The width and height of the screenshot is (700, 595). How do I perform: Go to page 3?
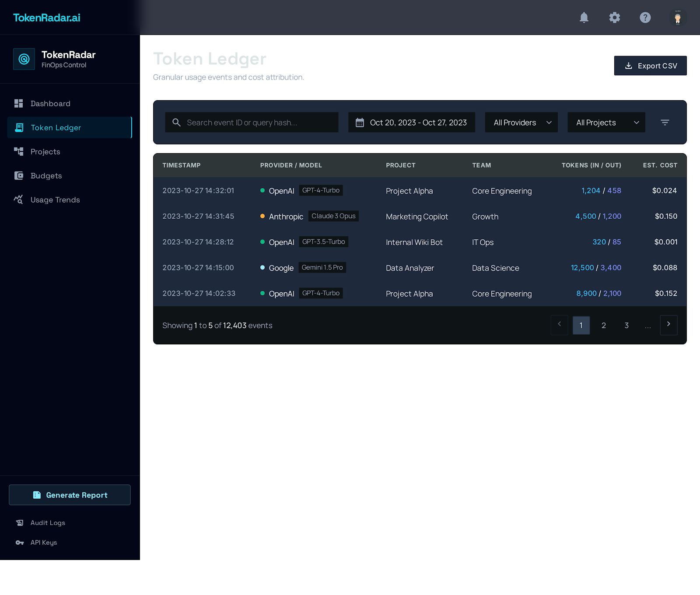[626, 325]
